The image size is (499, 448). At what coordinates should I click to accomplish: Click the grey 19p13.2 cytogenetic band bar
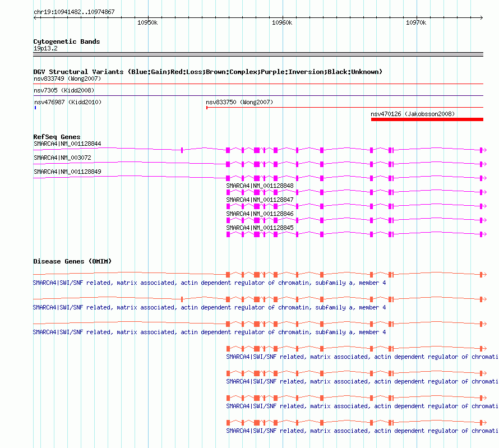(x=258, y=54)
